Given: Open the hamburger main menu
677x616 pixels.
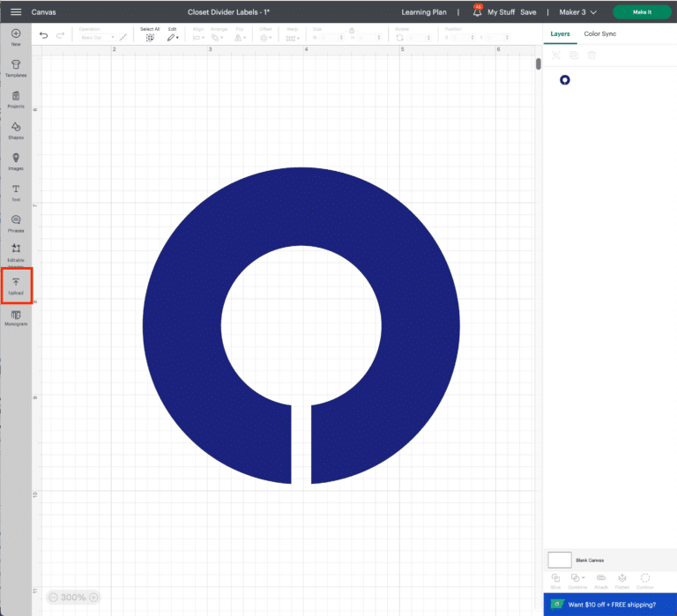Looking at the screenshot, I should coord(16,12).
